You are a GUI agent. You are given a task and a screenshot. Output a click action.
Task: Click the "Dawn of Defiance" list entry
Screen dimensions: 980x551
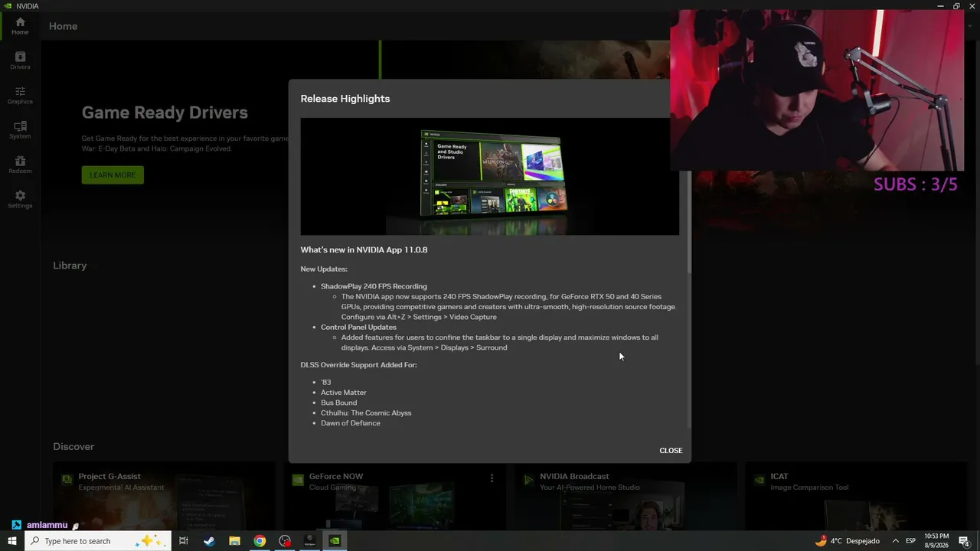(x=351, y=423)
